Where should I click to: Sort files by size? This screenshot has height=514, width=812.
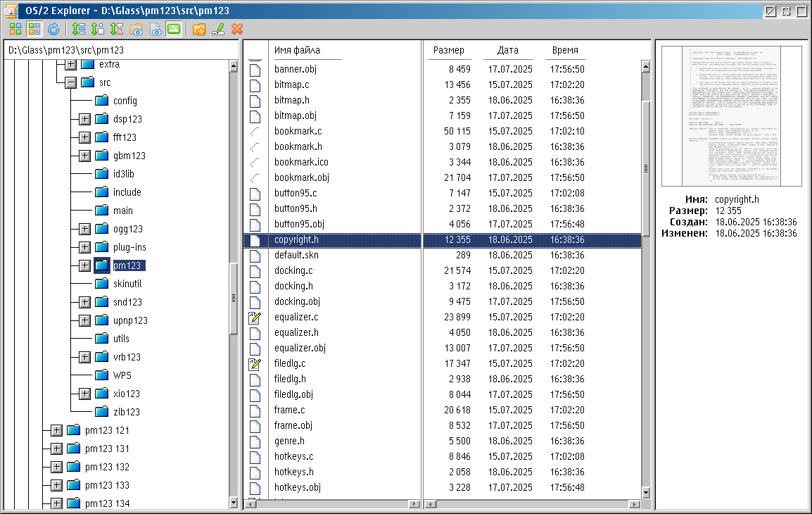98,29
